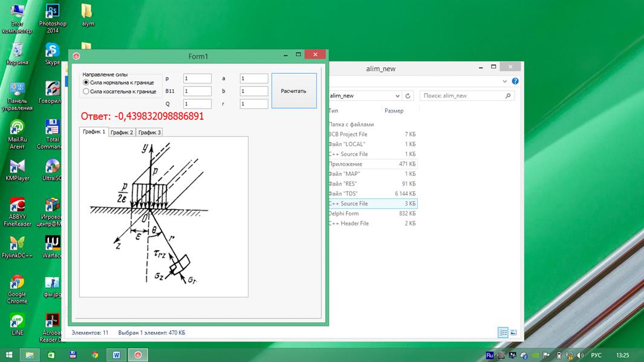The width and height of the screenshot is (644, 362).
Task: Launch ABBYY FineReader from the desktop
Action: click(17, 207)
